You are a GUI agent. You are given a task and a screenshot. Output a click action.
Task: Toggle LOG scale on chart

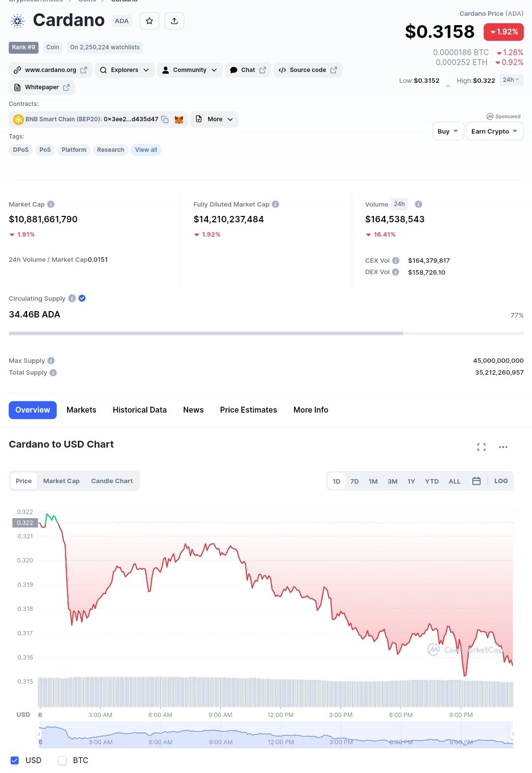coord(501,481)
